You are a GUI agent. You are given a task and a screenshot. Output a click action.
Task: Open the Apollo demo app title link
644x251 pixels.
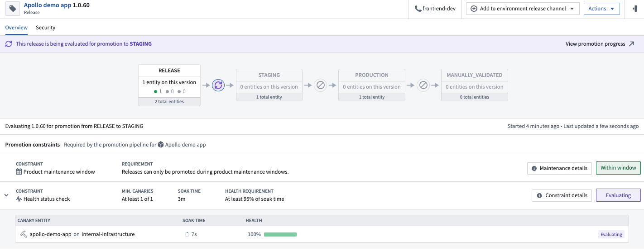[48, 5]
